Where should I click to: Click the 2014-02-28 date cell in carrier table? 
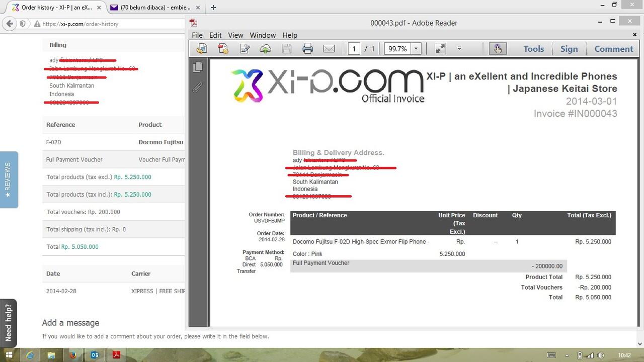(x=61, y=291)
